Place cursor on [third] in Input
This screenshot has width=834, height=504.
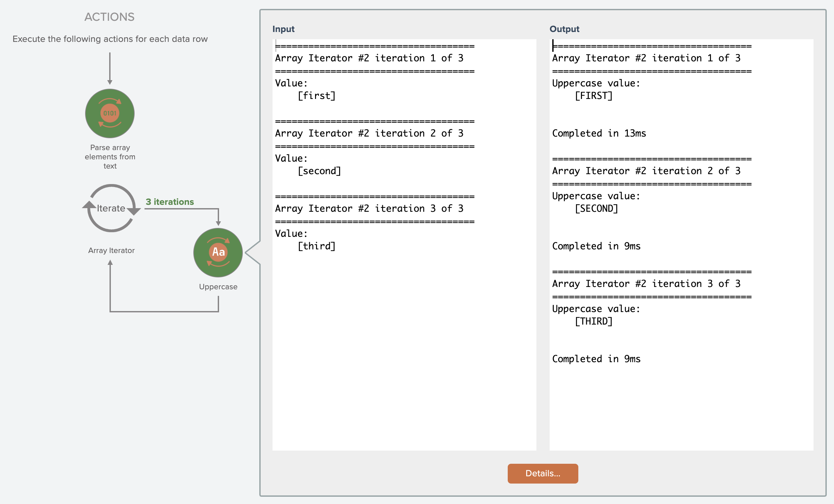(316, 246)
